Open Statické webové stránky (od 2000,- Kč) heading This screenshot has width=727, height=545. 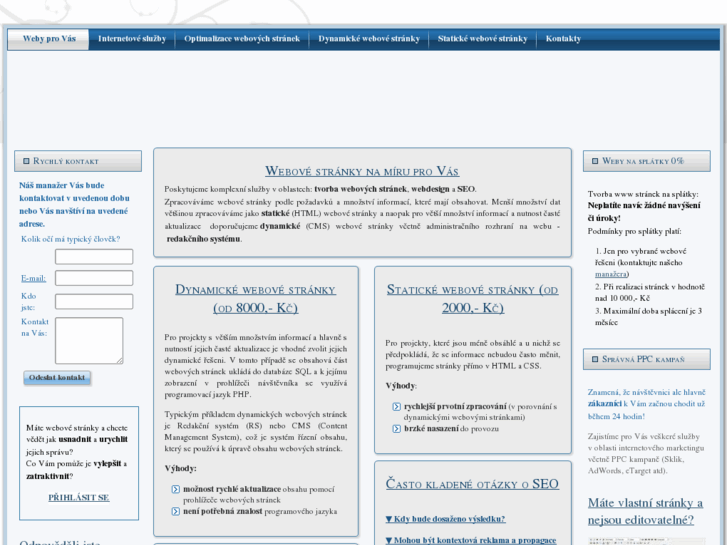point(472,299)
